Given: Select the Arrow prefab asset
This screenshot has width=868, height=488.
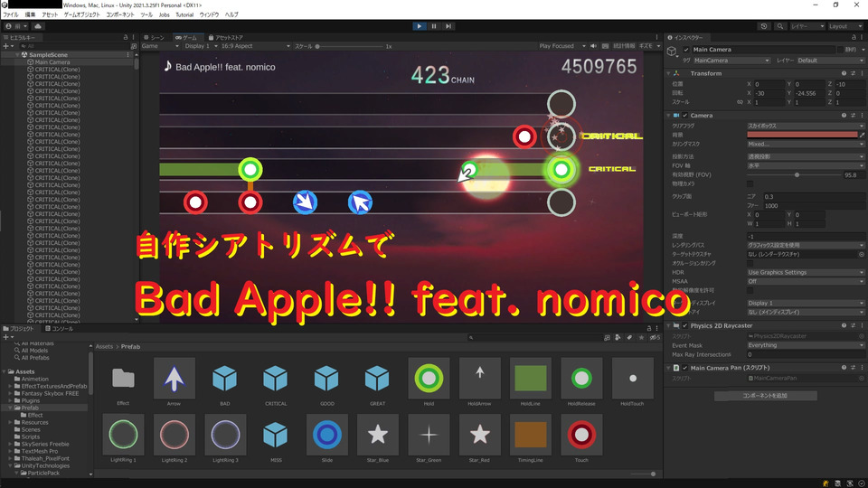Looking at the screenshot, I should 174,381.
